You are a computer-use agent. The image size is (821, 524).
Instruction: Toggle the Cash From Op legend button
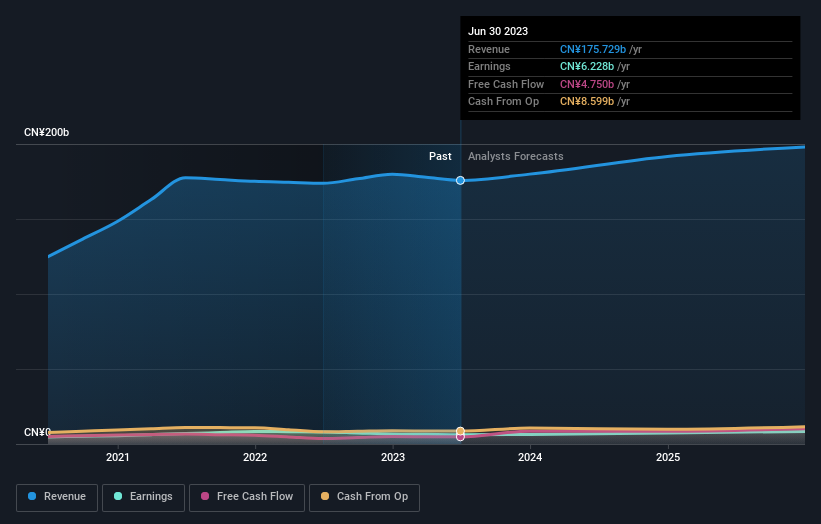click(x=364, y=497)
